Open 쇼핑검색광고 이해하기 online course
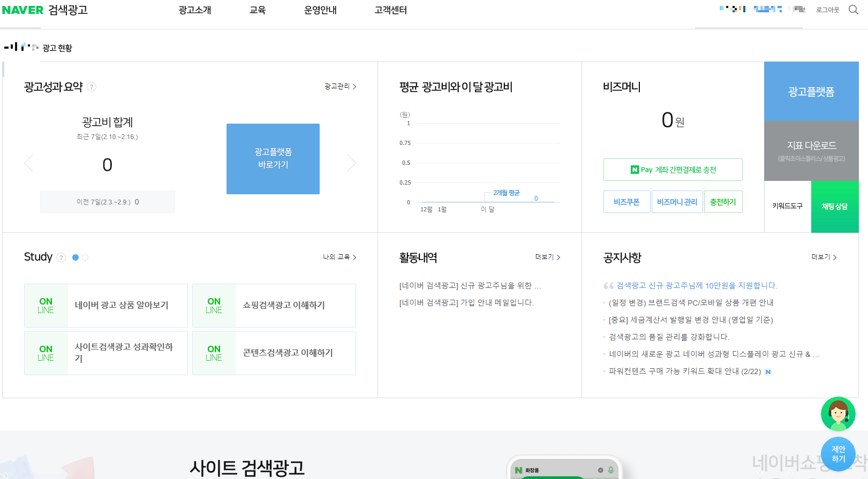The width and height of the screenshot is (868, 479). tap(274, 306)
